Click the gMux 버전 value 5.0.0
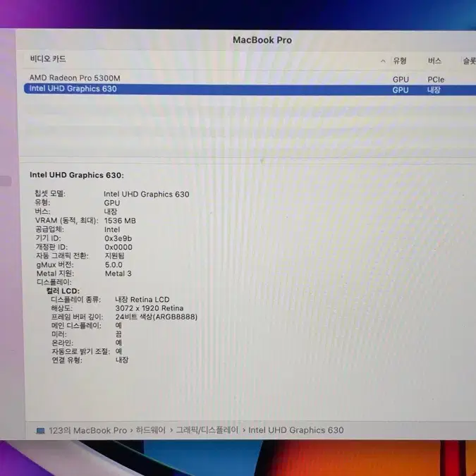This screenshot has width=476, height=476. click(x=114, y=264)
